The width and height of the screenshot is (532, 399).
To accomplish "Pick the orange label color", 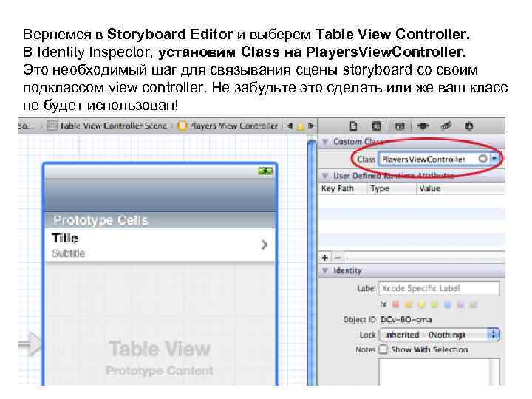I will coord(409,304).
